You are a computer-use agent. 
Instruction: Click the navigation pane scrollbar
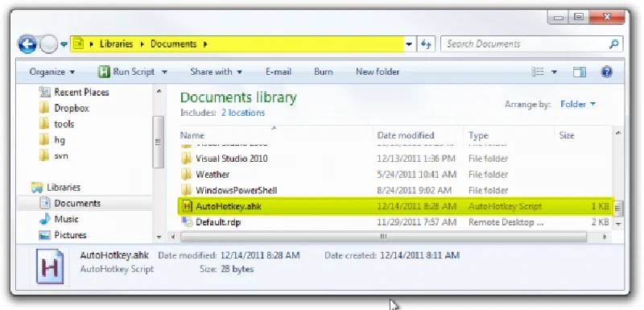coord(158,142)
